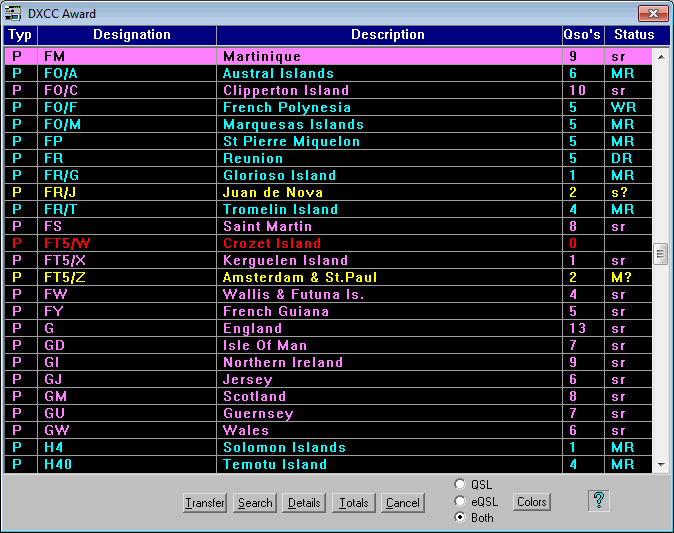Image resolution: width=674 pixels, height=533 pixels.
Task: Click the Transfer button
Action: [205, 503]
